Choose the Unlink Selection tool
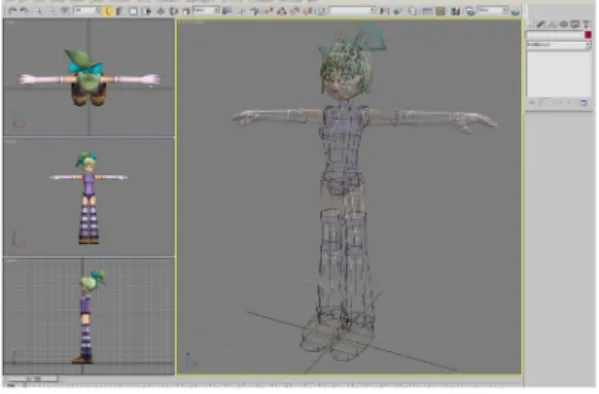The height and width of the screenshot is (394, 599). click(x=51, y=11)
